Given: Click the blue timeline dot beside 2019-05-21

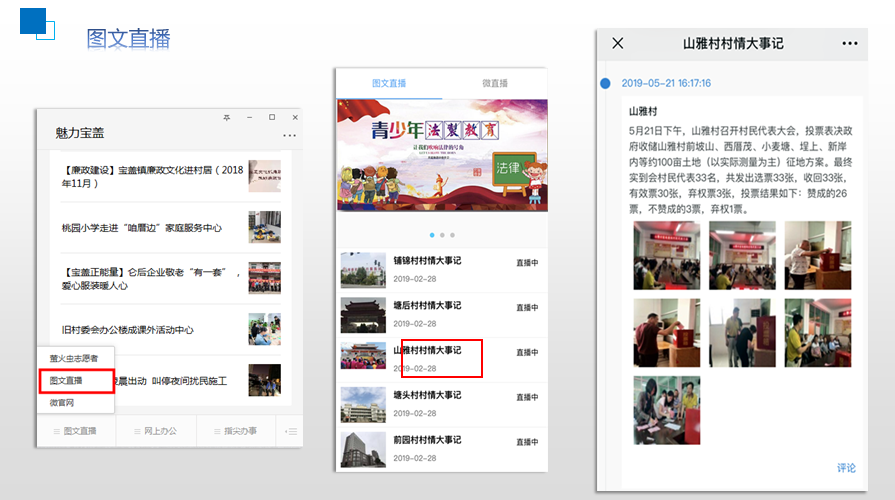Looking at the screenshot, I should 605,83.
